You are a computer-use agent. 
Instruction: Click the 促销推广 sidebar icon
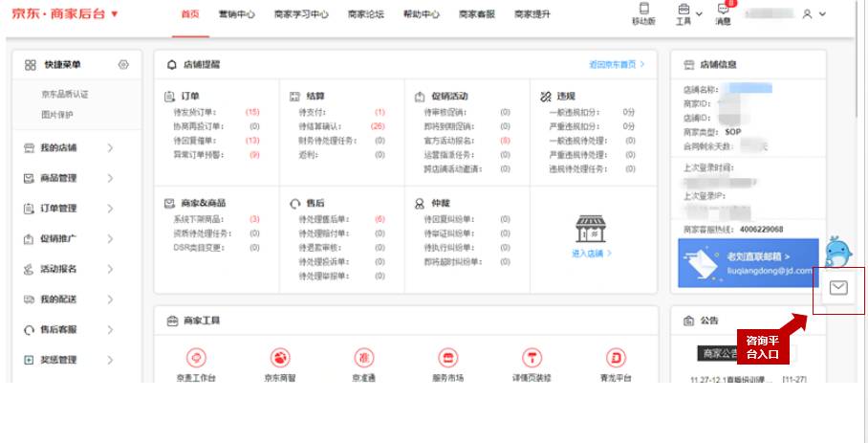29,239
